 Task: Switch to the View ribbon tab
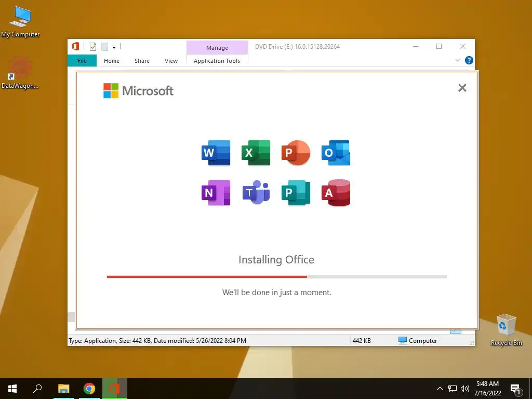(x=171, y=61)
